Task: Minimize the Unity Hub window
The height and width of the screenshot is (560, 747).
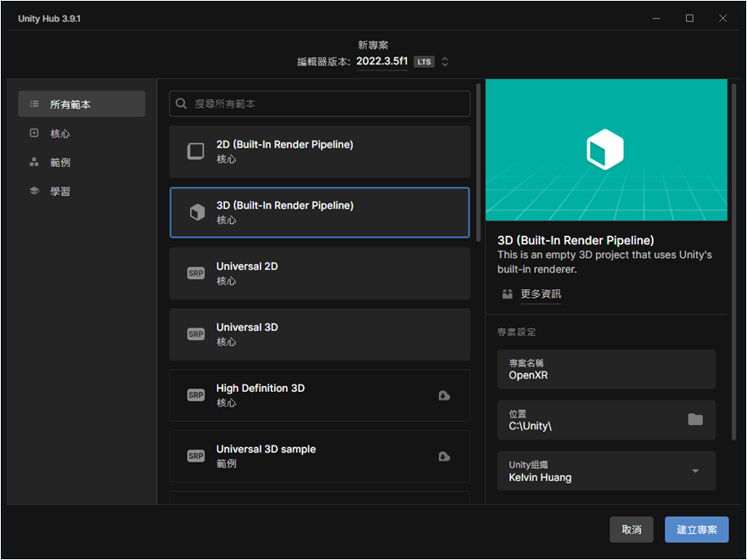Action: coord(656,18)
